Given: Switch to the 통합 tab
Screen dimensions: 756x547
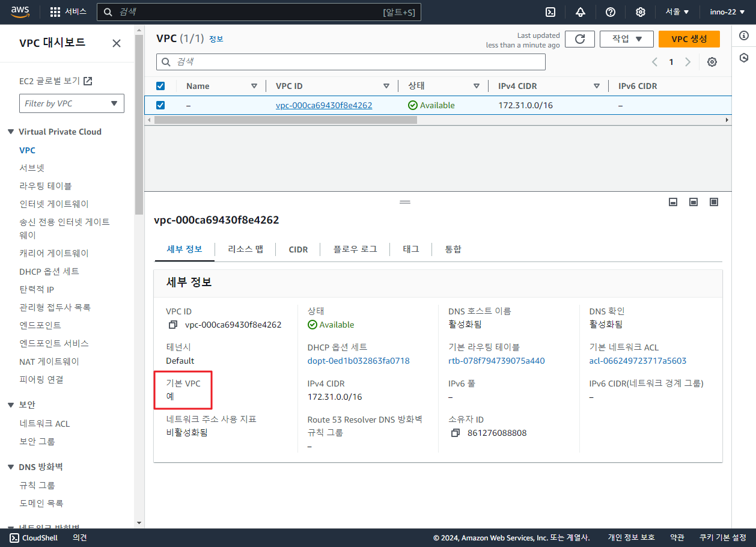Looking at the screenshot, I should [x=453, y=249].
